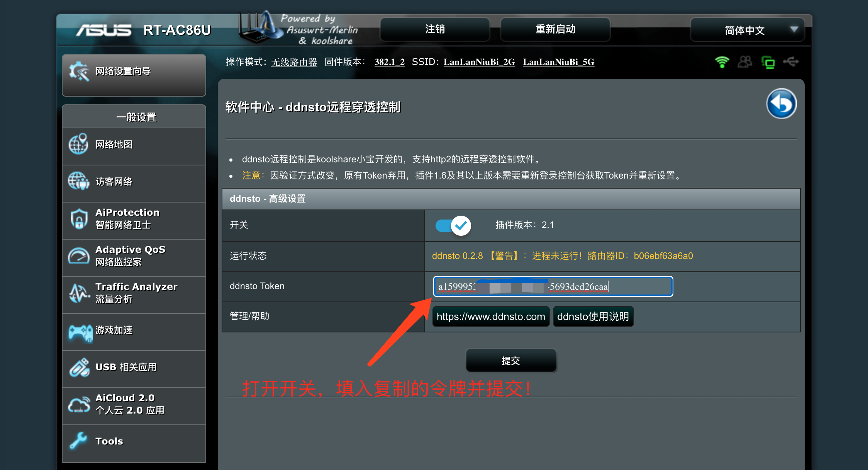Click the 插件版本: 2.1 label
This screenshot has height=470, width=868.
click(x=525, y=225)
